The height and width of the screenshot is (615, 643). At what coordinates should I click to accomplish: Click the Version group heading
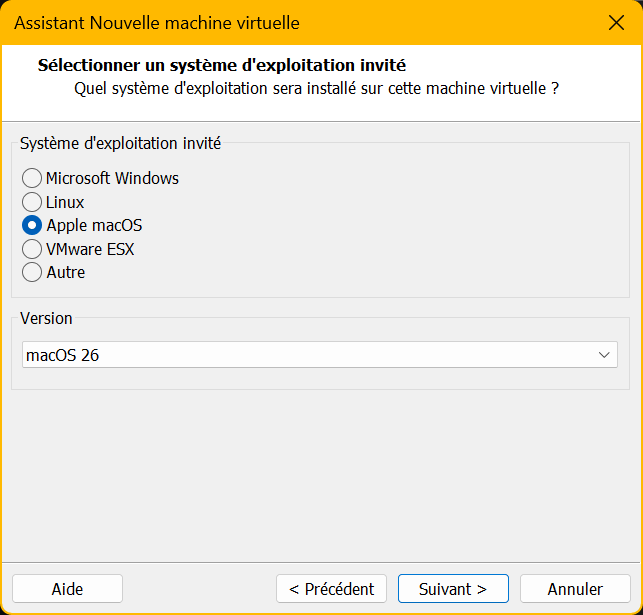46,318
